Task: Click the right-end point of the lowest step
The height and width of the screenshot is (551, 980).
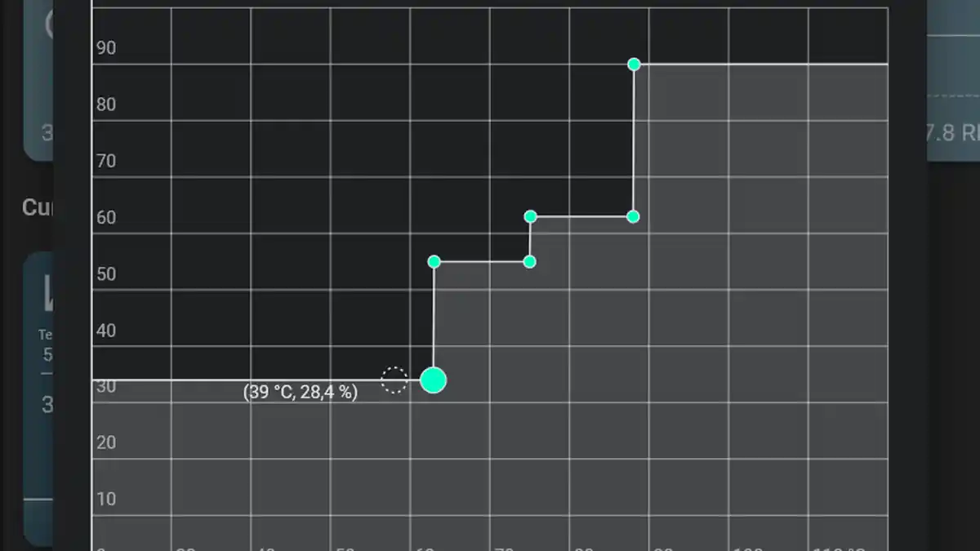Action: coord(529,261)
